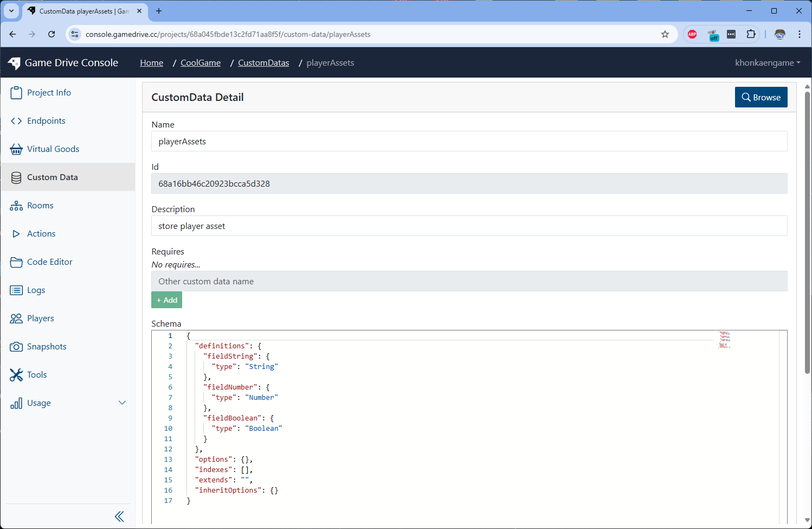The image size is (812, 529).
Task: Click the Project Info clipboard icon
Action: tap(16, 93)
